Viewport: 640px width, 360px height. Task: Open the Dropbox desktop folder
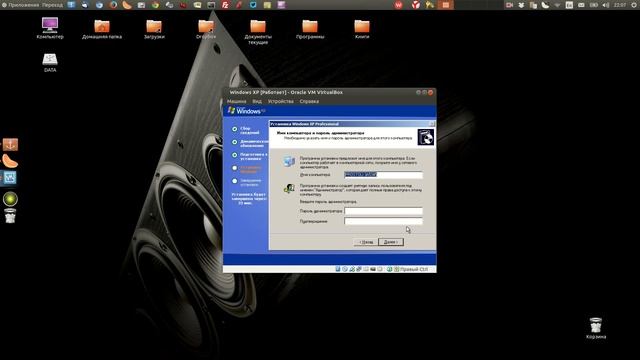click(x=206, y=29)
